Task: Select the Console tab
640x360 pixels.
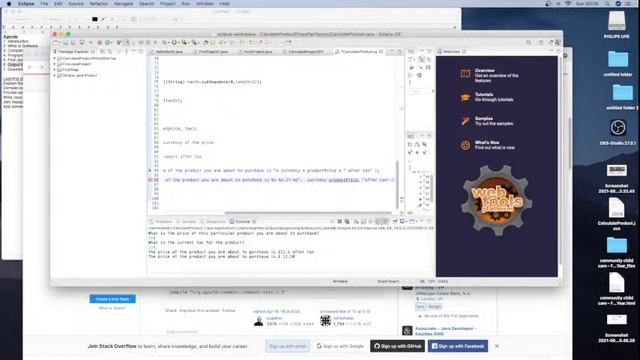Action: (x=242, y=222)
